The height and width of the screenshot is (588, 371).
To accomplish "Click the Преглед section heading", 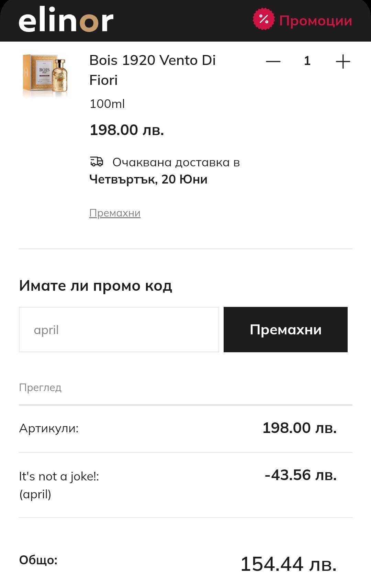I will point(40,388).
